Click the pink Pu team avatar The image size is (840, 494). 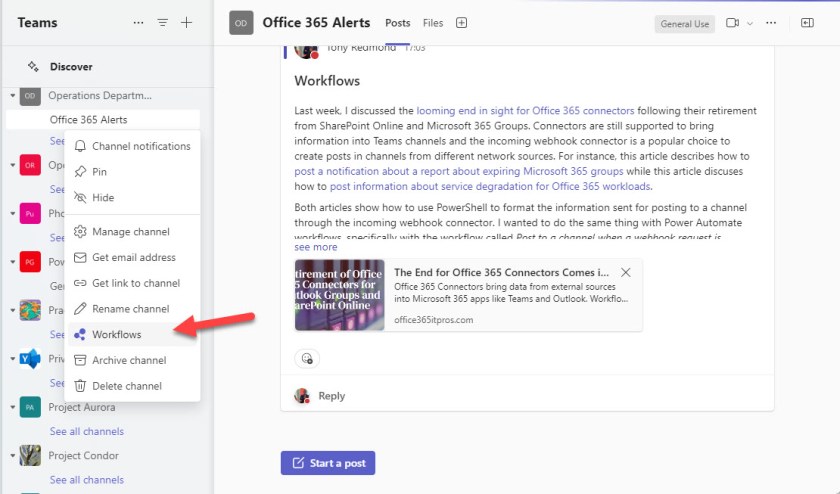[30, 213]
